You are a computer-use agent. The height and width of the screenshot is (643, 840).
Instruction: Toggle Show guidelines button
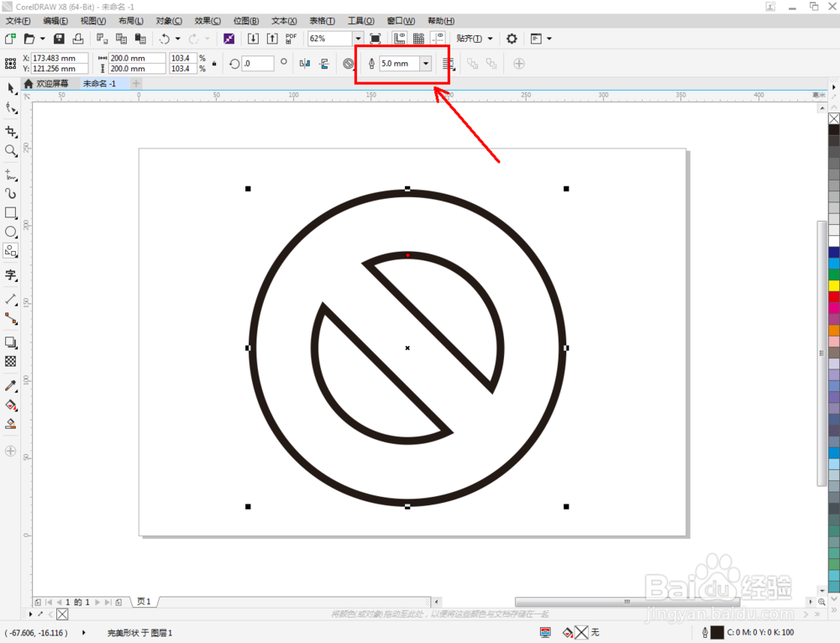click(438, 39)
